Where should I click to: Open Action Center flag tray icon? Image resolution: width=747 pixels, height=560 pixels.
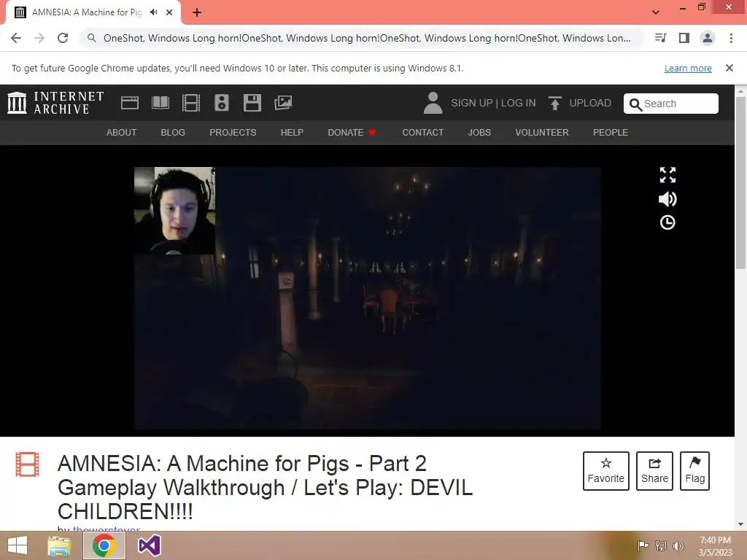pyautogui.click(x=643, y=545)
